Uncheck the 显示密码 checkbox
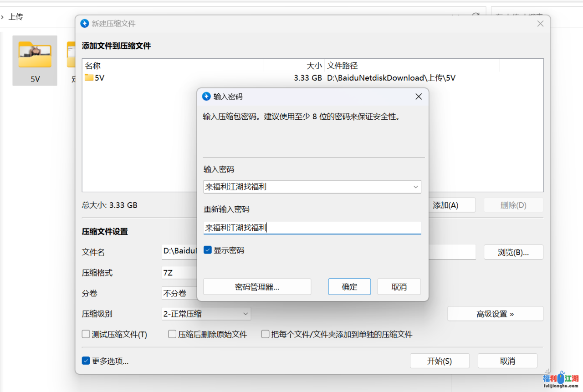Screen dimensions: 583x392 208,250
